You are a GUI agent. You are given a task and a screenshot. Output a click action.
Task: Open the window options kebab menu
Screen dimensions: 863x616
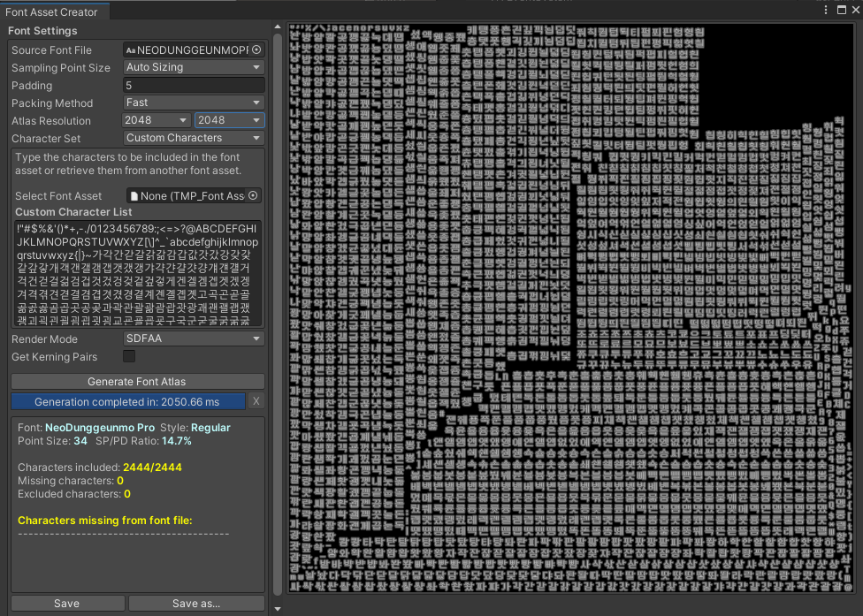point(826,9)
